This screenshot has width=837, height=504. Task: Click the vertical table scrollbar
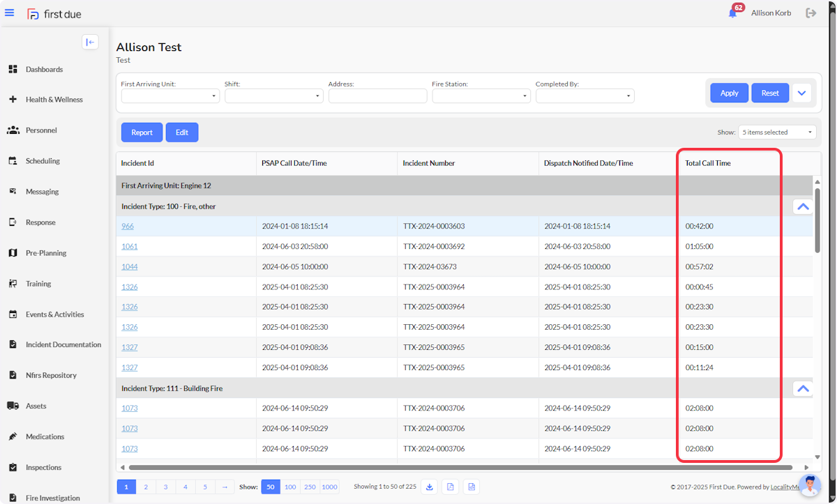point(817,220)
